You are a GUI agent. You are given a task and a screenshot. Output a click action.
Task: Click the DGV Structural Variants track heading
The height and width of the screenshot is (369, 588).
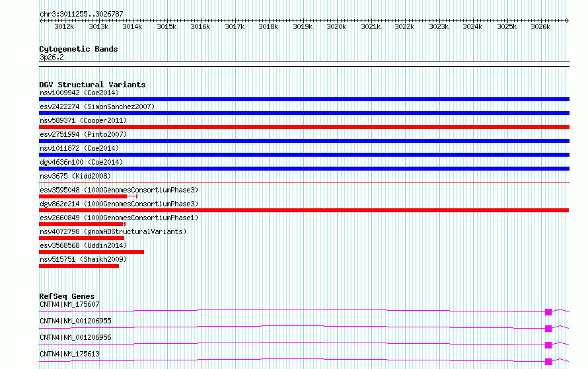[x=92, y=85]
